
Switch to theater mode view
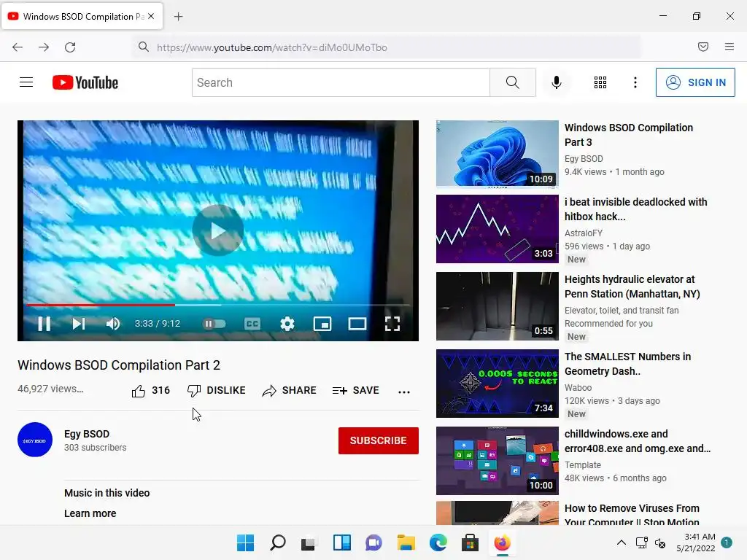pyautogui.click(x=357, y=324)
